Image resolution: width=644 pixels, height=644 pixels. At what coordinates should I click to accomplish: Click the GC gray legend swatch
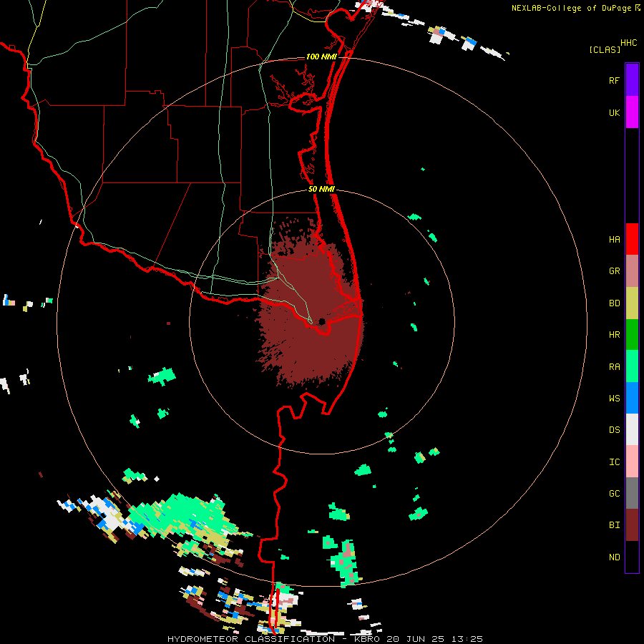(632, 493)
